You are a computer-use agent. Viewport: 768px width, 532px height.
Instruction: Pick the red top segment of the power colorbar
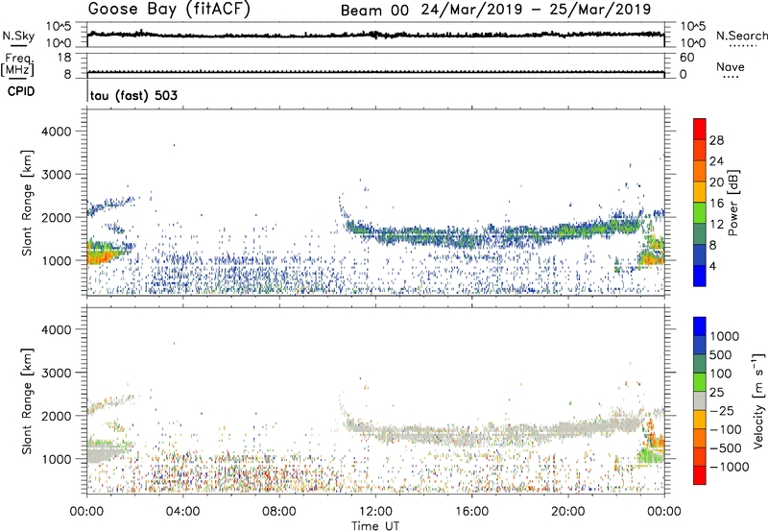tap(700, 129)
